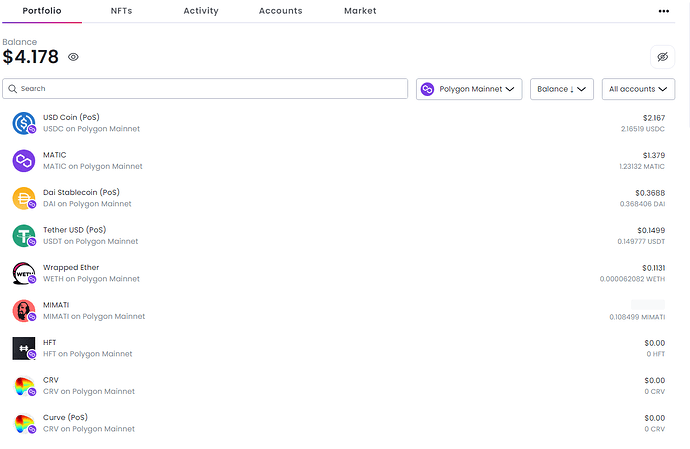Click the Balance label above total
Viewport: 690px width, 449px height.
[20, 42]
